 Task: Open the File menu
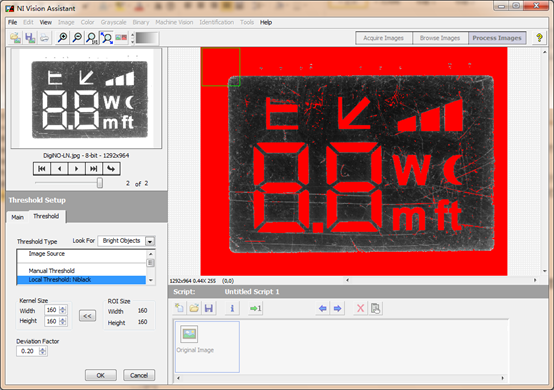click(13, 22)
